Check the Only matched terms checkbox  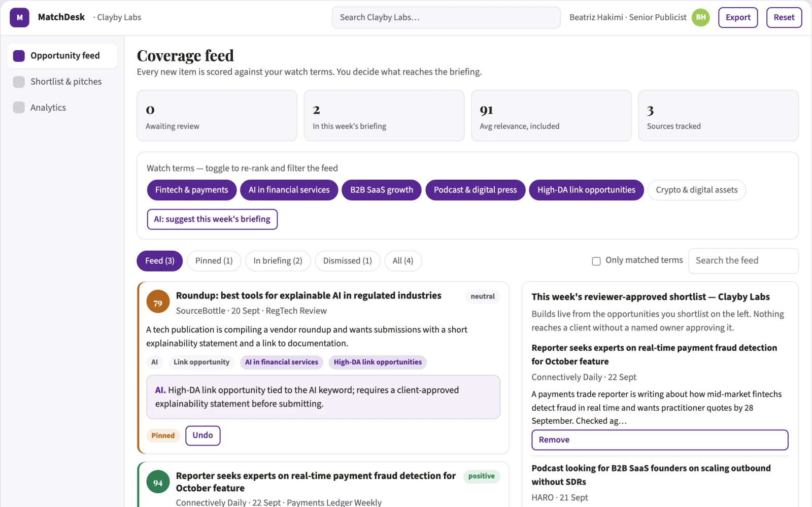(596, 261)
